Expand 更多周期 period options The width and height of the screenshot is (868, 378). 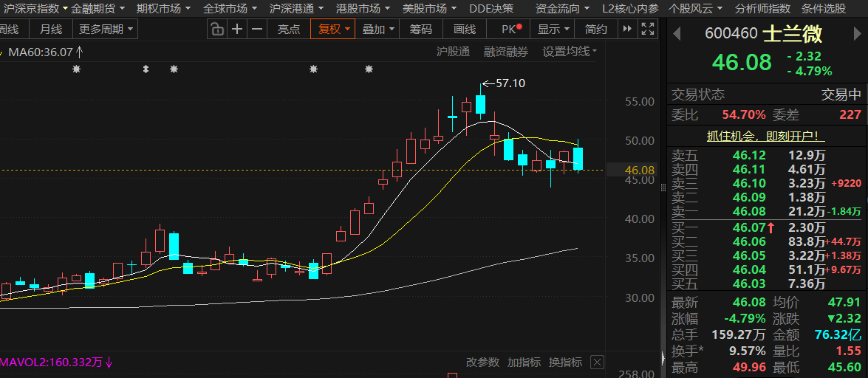106,30
